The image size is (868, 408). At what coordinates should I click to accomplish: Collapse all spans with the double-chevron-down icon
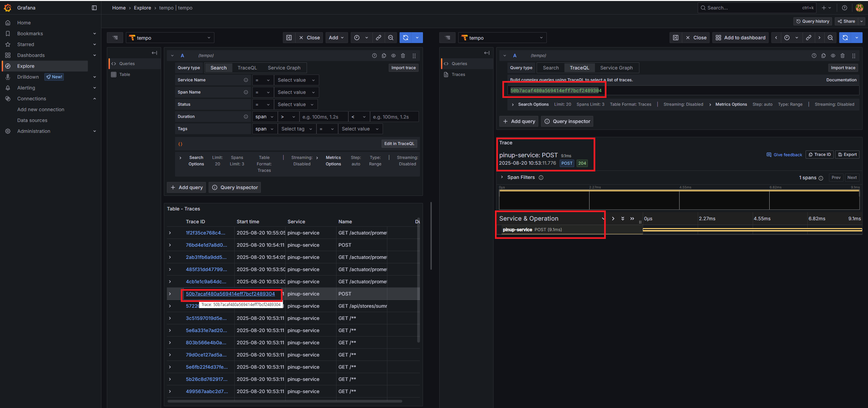click(623, 219)
